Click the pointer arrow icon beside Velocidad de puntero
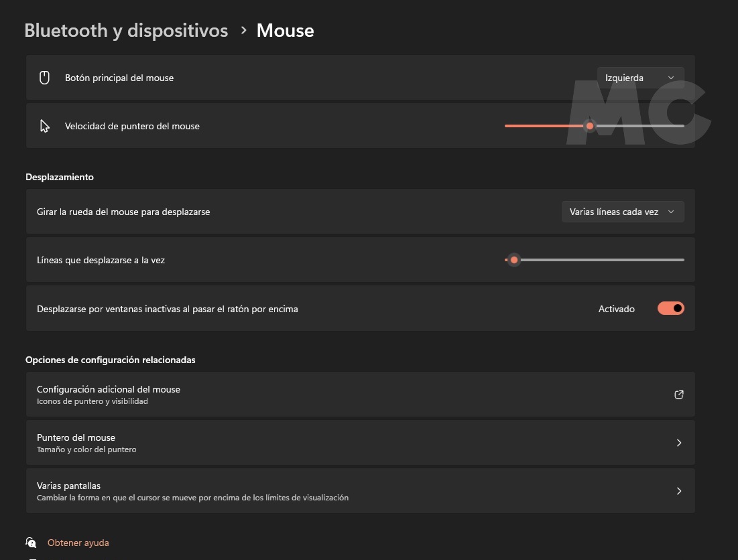738x560 pixels. 45,126
